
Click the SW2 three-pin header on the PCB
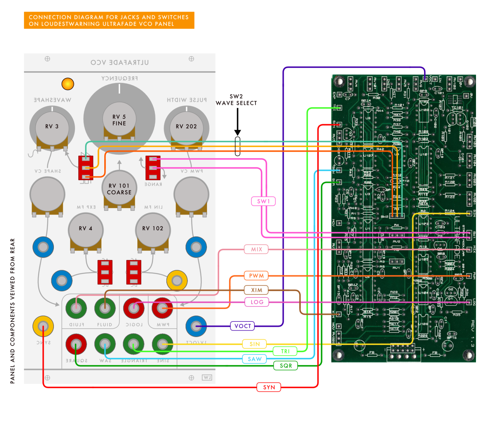point(397,216)
